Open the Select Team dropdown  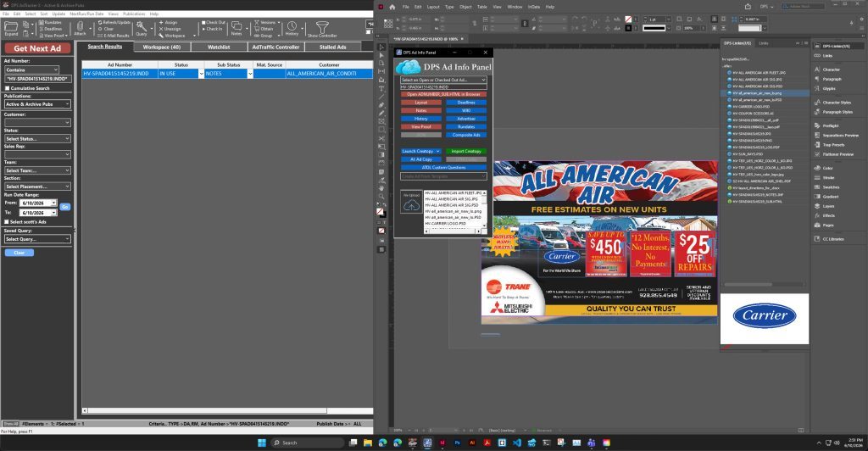(37, 170)
